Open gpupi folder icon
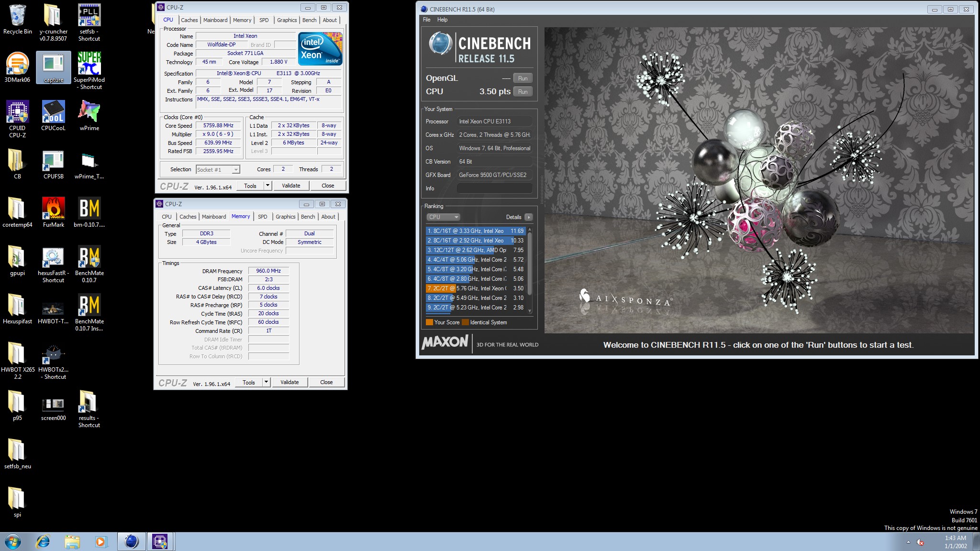Image resolution: width=980 pixels, height=551 pixels. click(x=17, y=260)
